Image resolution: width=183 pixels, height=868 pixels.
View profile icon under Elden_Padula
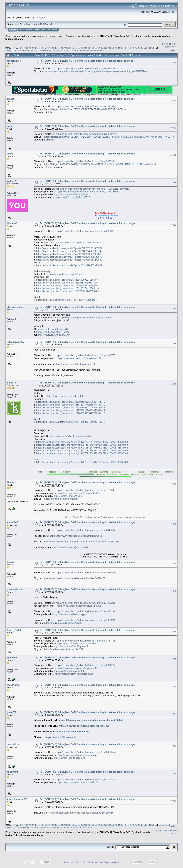point(9,652)
